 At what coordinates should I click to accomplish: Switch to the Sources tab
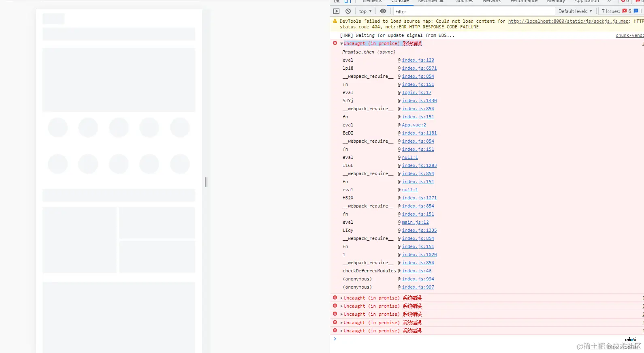[x=465, y=1]
